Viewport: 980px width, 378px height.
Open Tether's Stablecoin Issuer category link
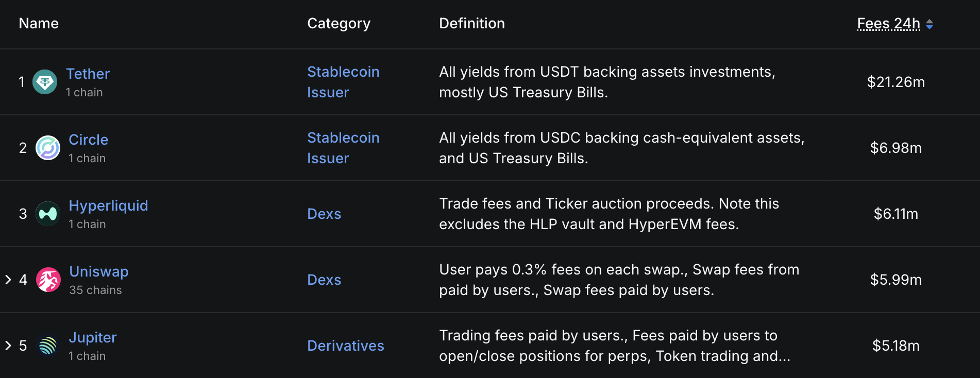coord(343,82)
